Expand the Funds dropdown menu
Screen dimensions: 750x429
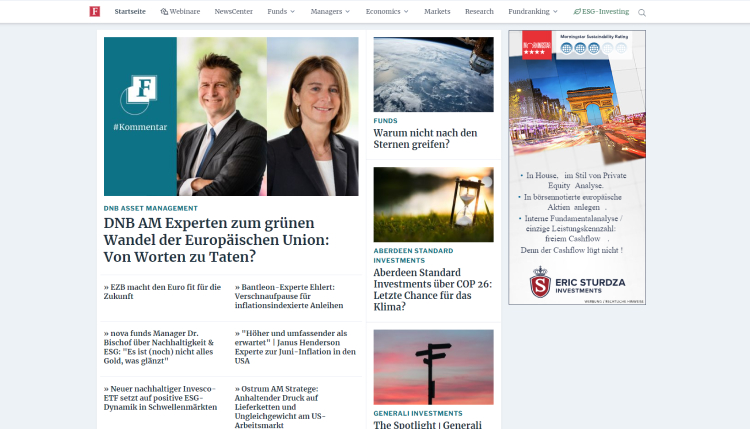pos(281,11)
